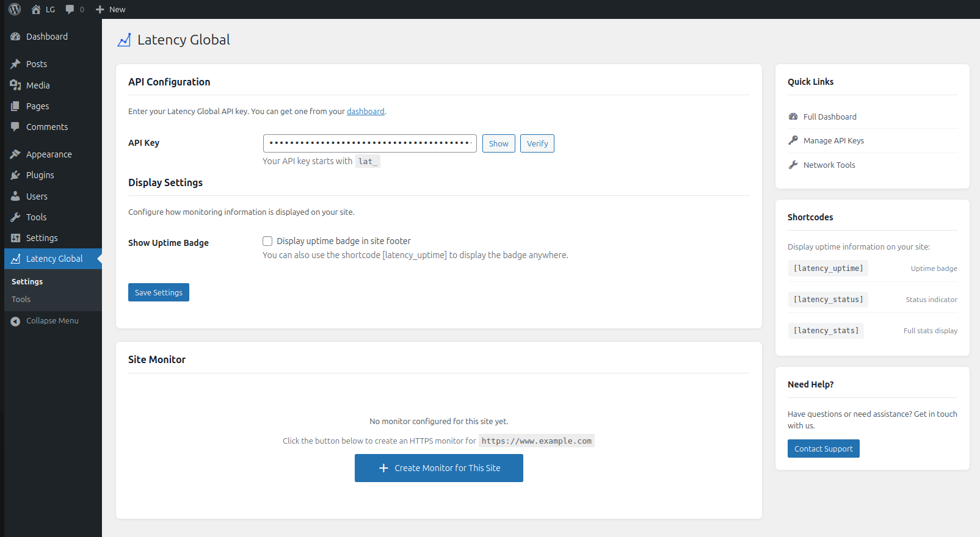The width and height of the screenshot is (980, 537).
Task: Click Save Settings button
Action: tap(159, 292)
